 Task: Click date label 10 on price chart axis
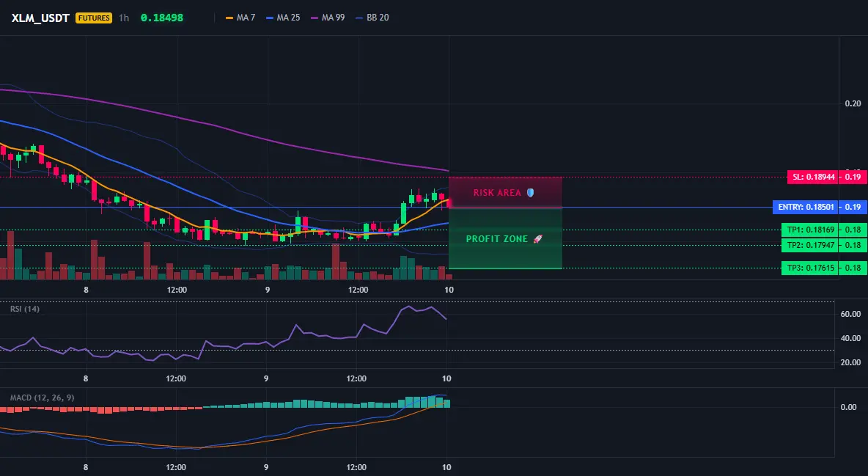(x=449, y=290)
